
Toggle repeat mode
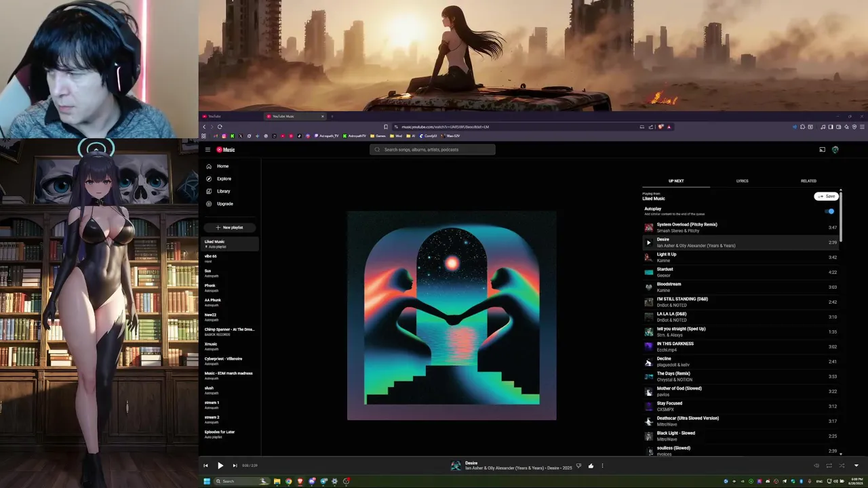tap(829, 466)
